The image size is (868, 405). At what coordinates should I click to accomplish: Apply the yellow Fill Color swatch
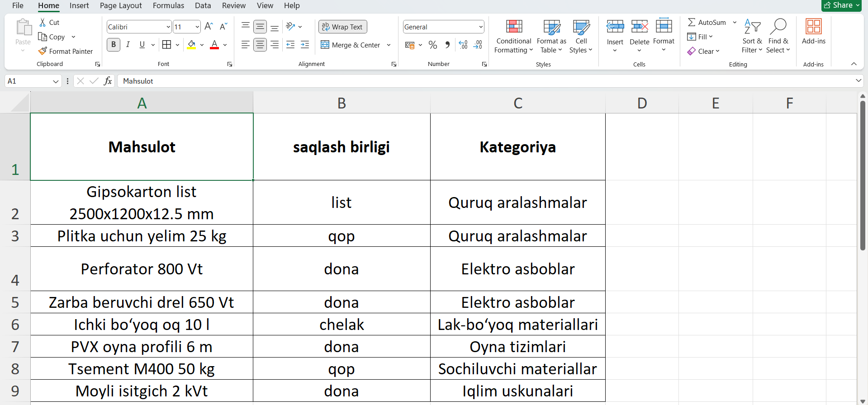pyautogui.click(x=192, y=45)
